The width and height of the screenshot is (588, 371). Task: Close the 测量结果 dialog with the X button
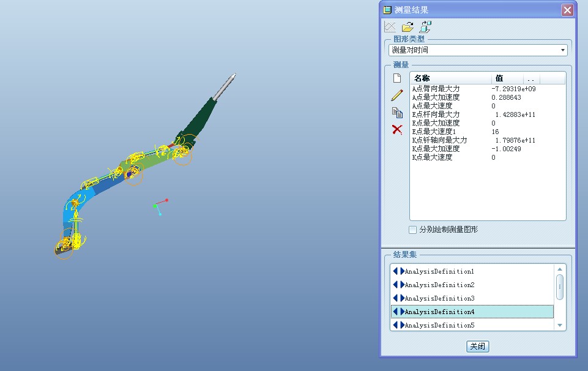tap(567, 10)
